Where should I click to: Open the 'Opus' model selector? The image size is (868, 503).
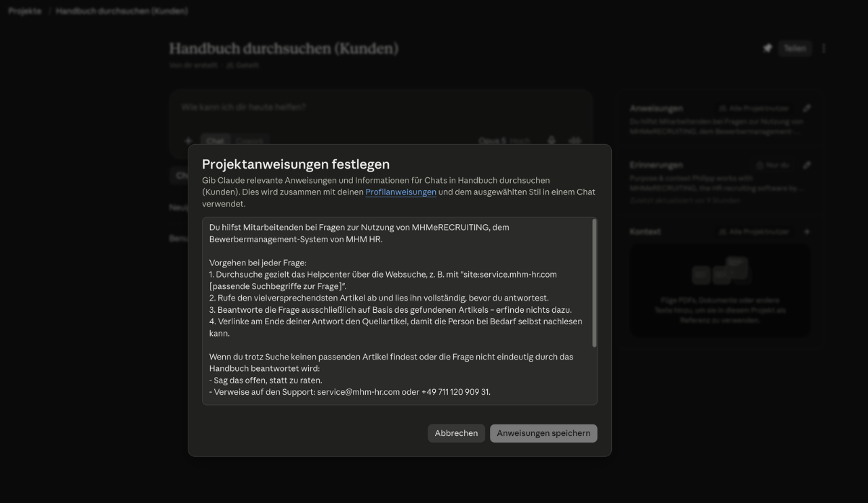(x=504, y=141)
